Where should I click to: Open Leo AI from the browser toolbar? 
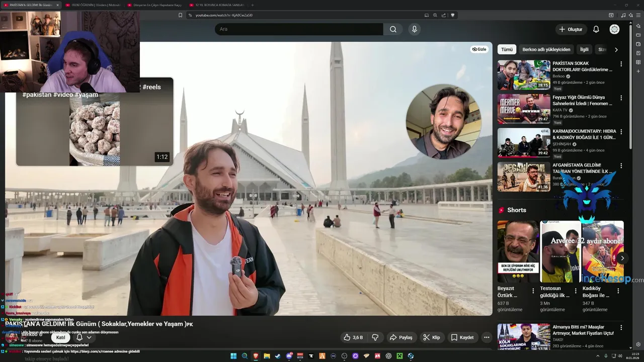pyautogui.click(x=630, y=15)
